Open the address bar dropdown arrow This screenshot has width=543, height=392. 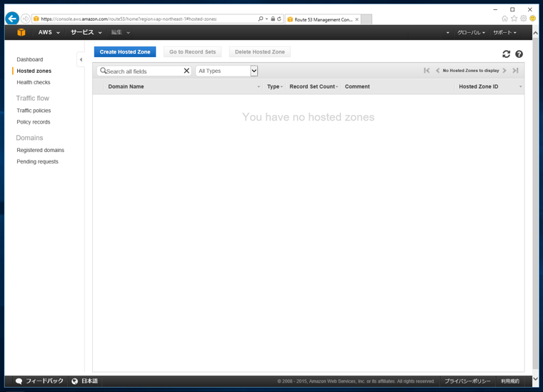click(266, 19)
